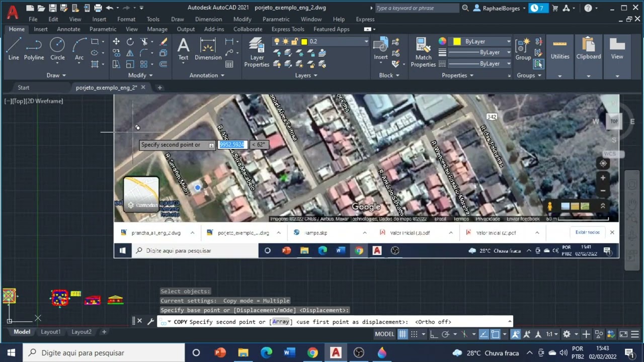Click the Move tool icon

click(x=116, y=42)
